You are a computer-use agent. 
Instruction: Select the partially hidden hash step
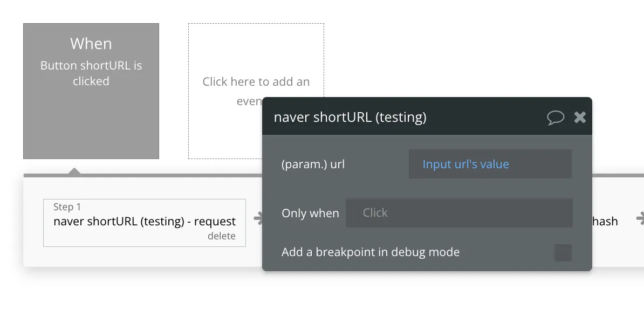pyautogui.click(x=605, y=221)
